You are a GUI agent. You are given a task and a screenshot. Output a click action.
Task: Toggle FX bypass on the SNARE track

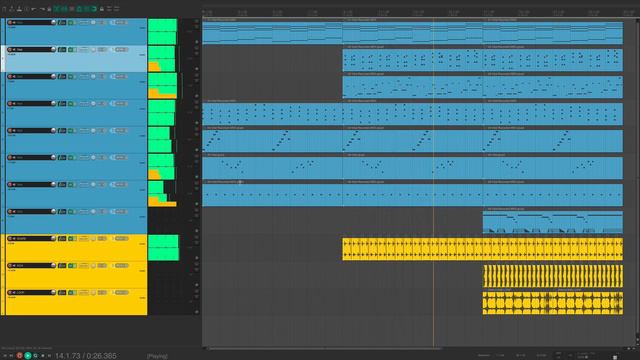(x=75, y=238)
